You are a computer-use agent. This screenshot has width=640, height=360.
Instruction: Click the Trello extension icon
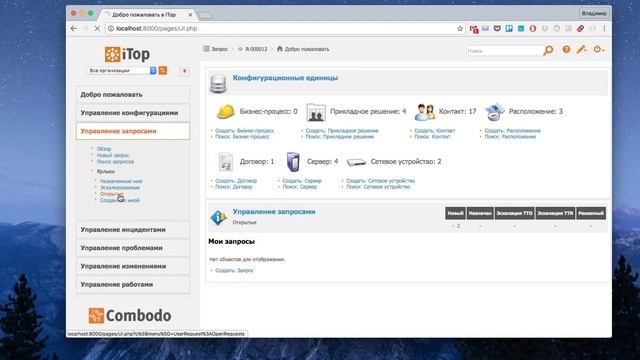509,29
